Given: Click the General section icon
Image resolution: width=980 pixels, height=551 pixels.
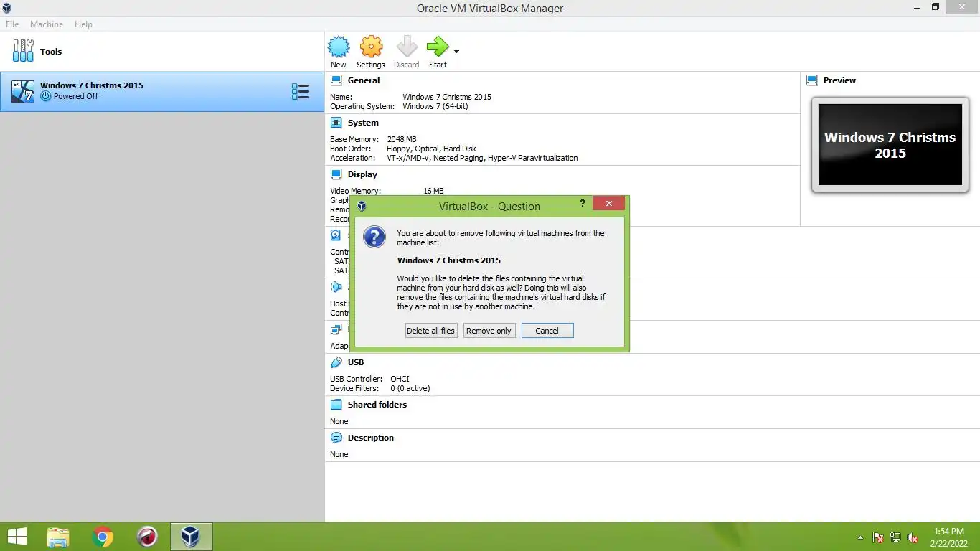Looking at the screenshot, I should coord(336,80).
